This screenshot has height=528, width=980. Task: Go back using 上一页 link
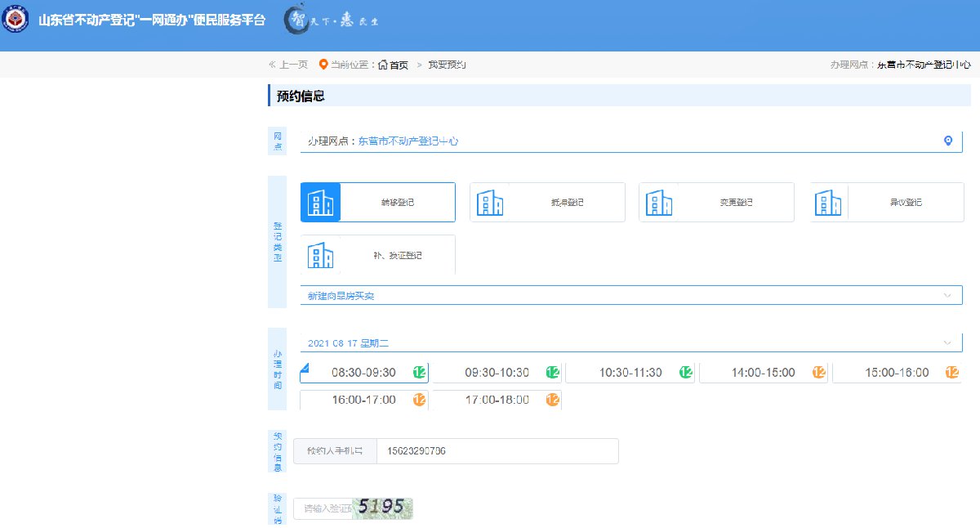pos(288,65)
